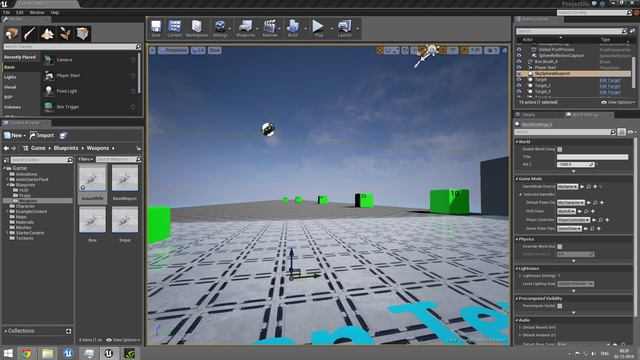Open HUD Class dropdown
The width and height of the screenshot is (640, 360).
pyautogui.click(x=566, y=211)
